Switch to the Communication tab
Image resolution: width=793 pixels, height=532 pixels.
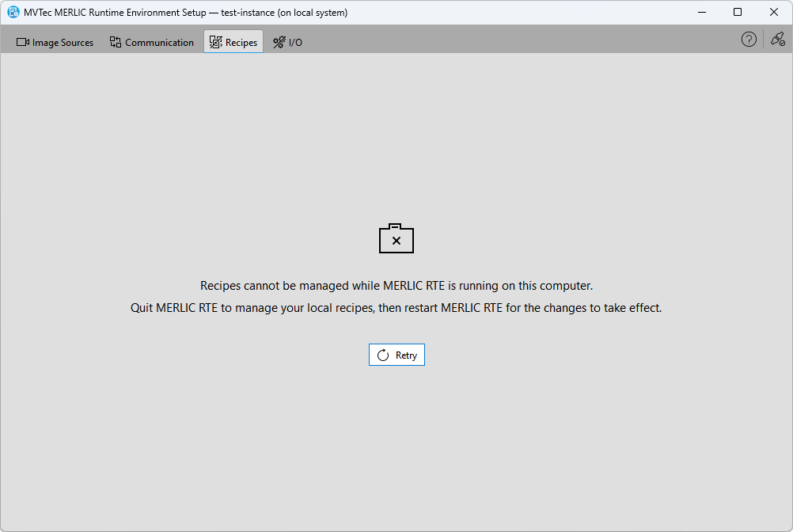pyautogui.click(x=152, y=42)
